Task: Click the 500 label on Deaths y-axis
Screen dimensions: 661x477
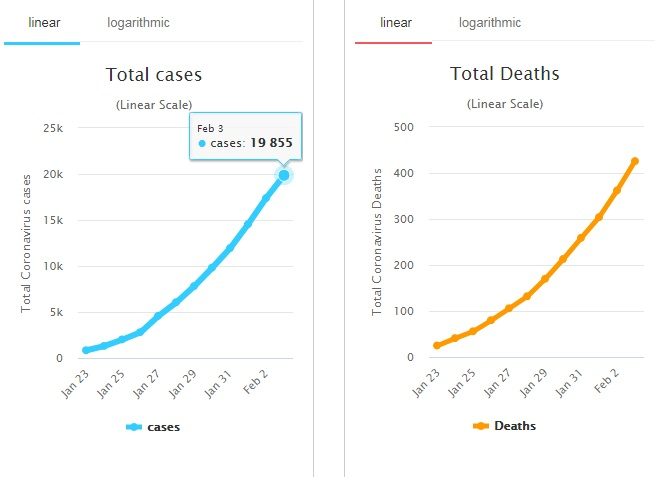Action: (404, 127)
